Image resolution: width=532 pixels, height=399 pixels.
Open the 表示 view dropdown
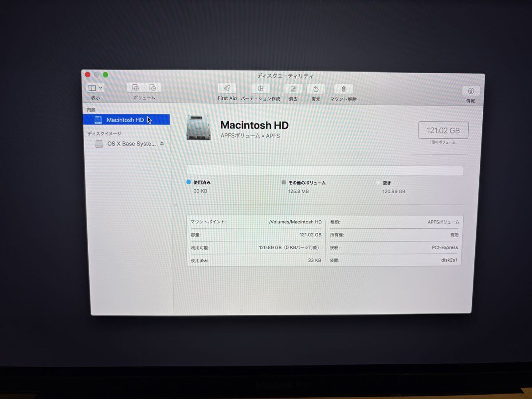[95, 88]
